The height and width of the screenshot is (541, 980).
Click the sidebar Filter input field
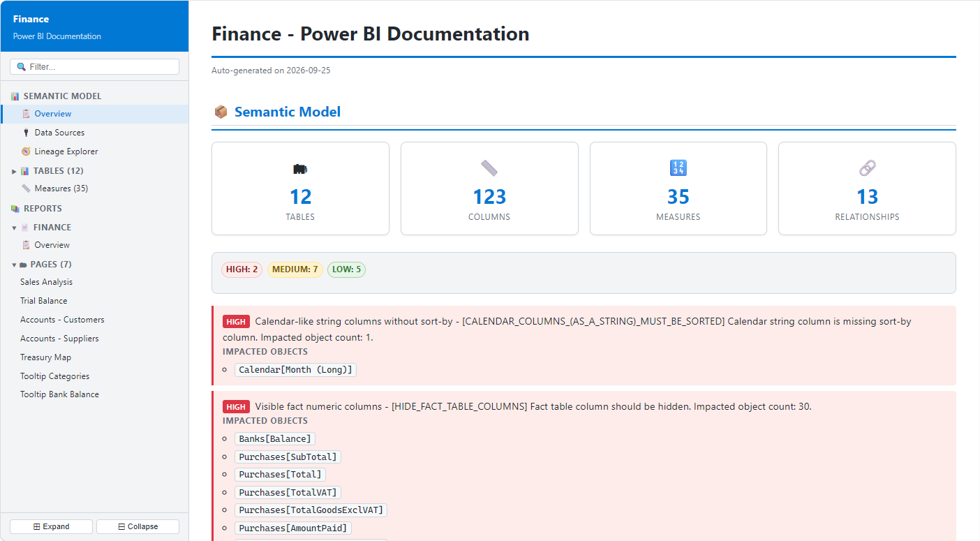pos(94,66)
